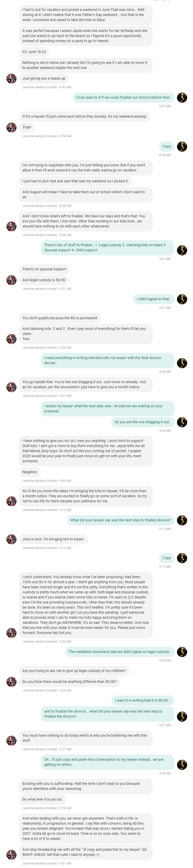Image resolution: width=193 pixels, height=868 pixels.
Task: Click the 'Do what ever it is you do.' bubble
Action: pos(42,799)
